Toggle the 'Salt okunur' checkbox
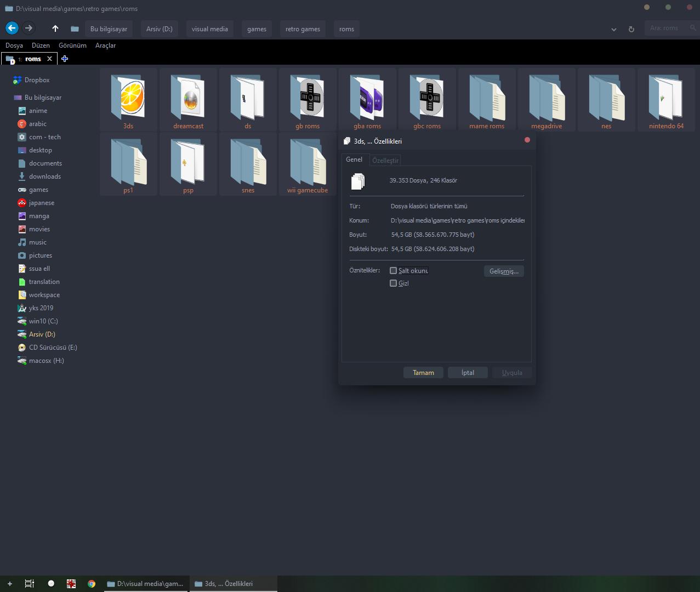Viewport: 700px width, 592px height. click(x=393, y=271)
